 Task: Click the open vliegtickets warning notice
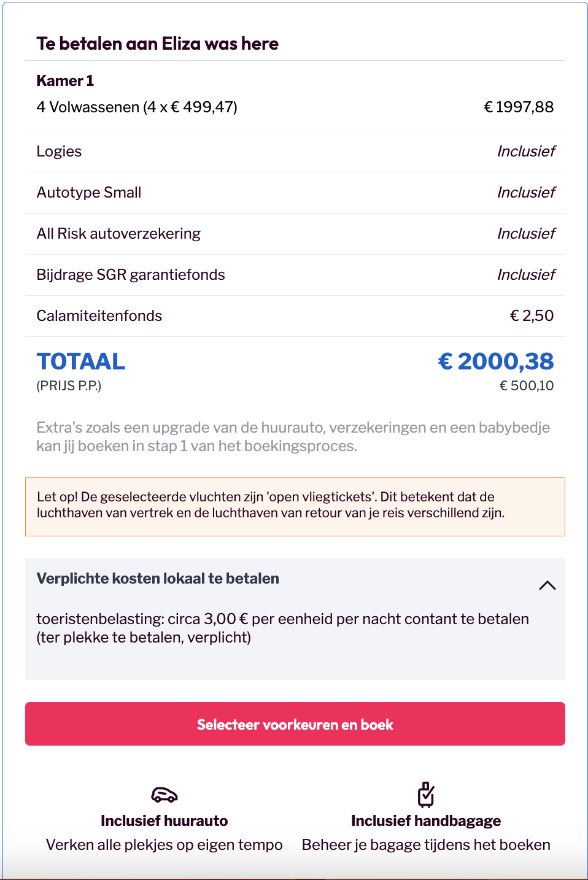295,507
